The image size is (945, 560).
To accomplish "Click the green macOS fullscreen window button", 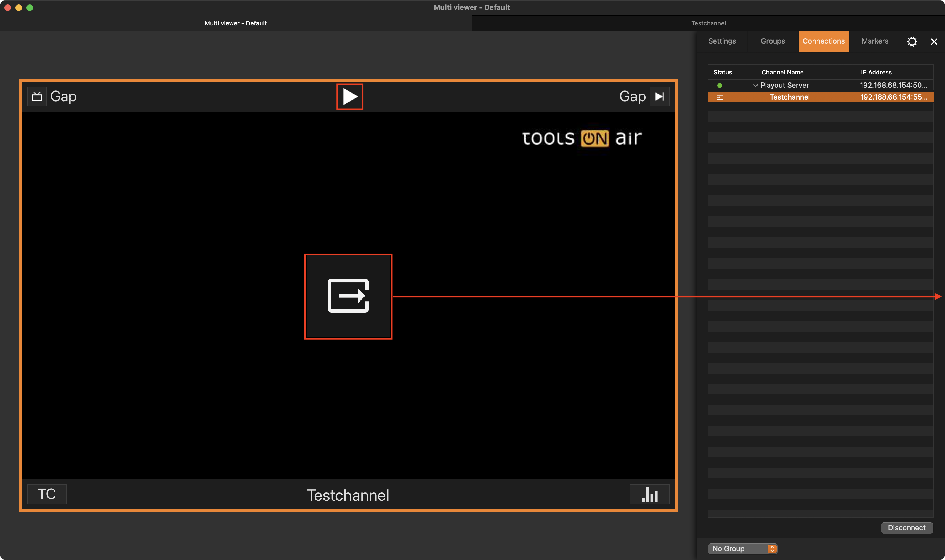I will coord(30,7).
